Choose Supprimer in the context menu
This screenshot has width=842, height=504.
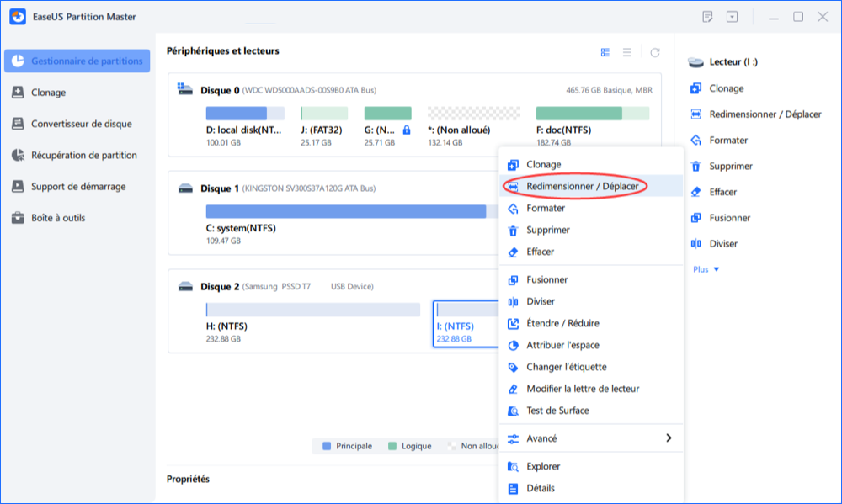pyautogui.click(x=591, y=230)
